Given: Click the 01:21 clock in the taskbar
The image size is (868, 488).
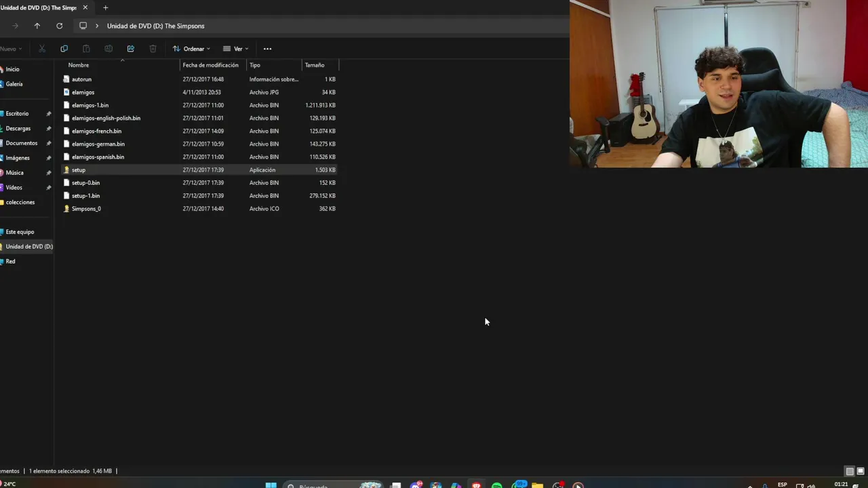Looking at the screenshot, I should tap(841, 485).
